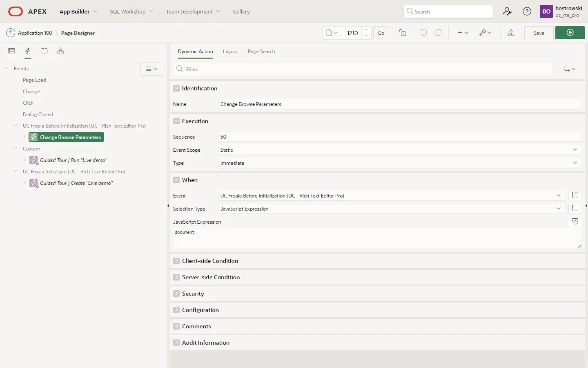
Task: Click the Save button
Action: coord(539,33)
